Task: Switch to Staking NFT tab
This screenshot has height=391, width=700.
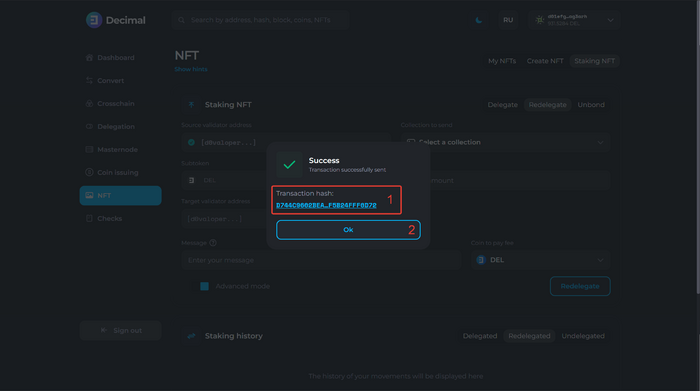Action: coord(594,61)
